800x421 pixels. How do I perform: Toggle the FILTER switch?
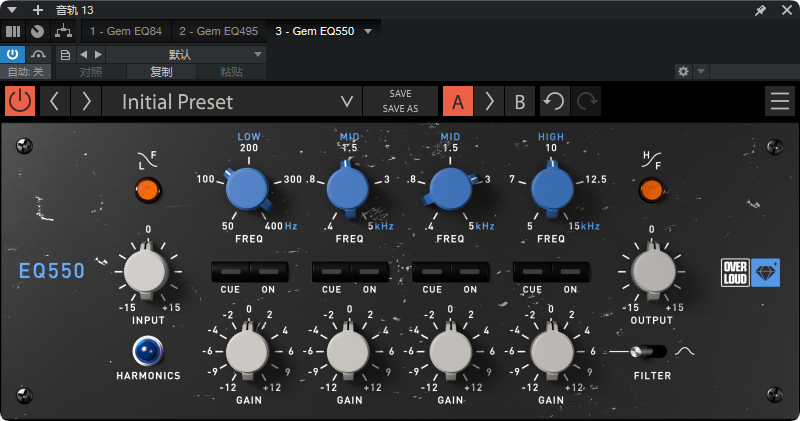coord(648,352)
